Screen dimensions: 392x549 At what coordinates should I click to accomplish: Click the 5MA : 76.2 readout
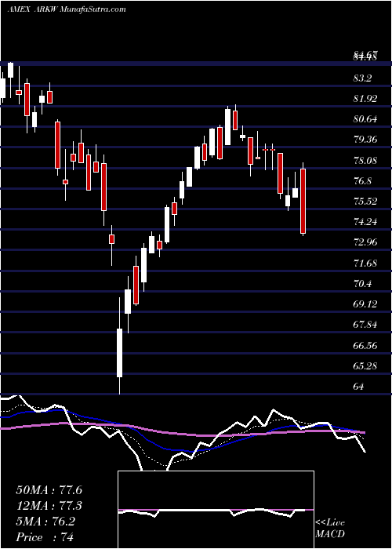(x=47, y=522)
